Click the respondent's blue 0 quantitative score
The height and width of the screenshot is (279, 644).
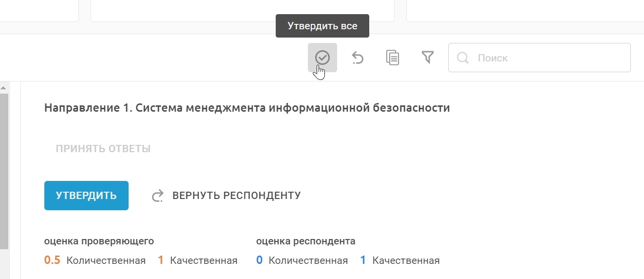(259, 260)
